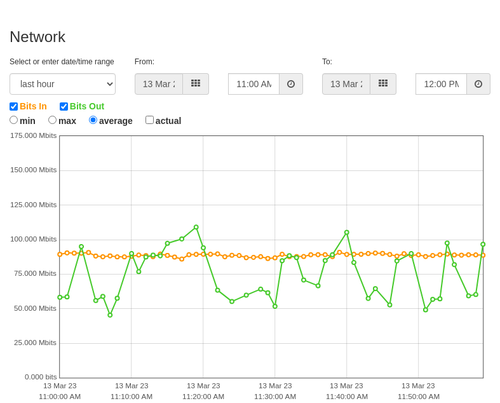Click the Bits Out low point at 11:30 AM

pyautogui.click(x=275, y=306)
